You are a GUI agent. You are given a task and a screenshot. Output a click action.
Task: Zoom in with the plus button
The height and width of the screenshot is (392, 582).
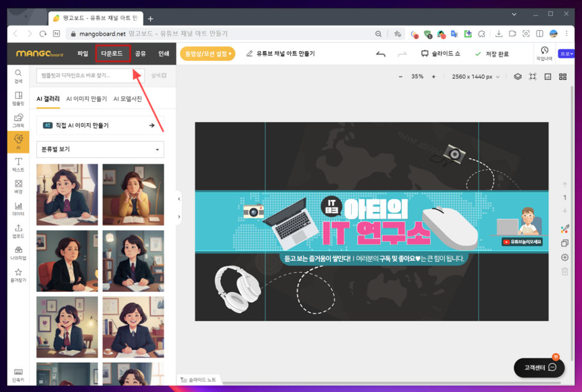[433, 76]
